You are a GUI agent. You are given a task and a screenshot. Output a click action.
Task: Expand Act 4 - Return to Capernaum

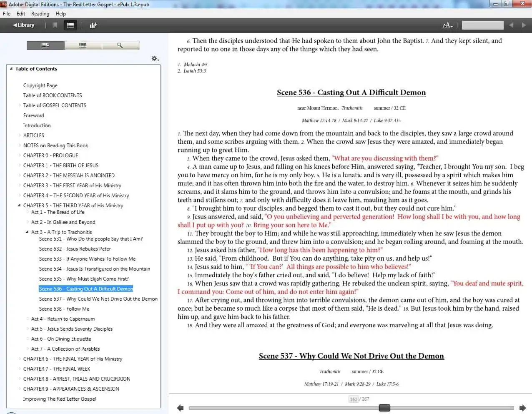28,319
